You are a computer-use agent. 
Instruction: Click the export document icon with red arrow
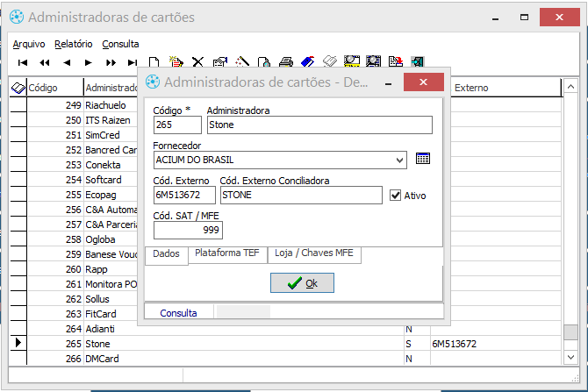point(396,61)
